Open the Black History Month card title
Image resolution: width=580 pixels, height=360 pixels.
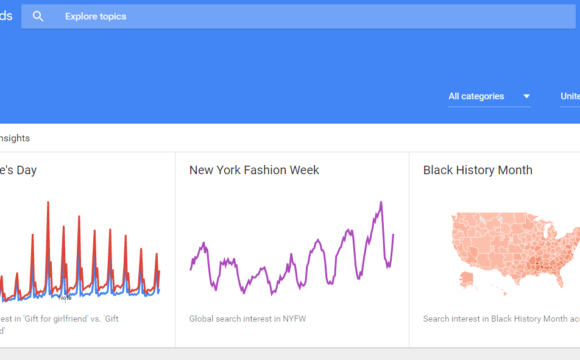(478, 170)
